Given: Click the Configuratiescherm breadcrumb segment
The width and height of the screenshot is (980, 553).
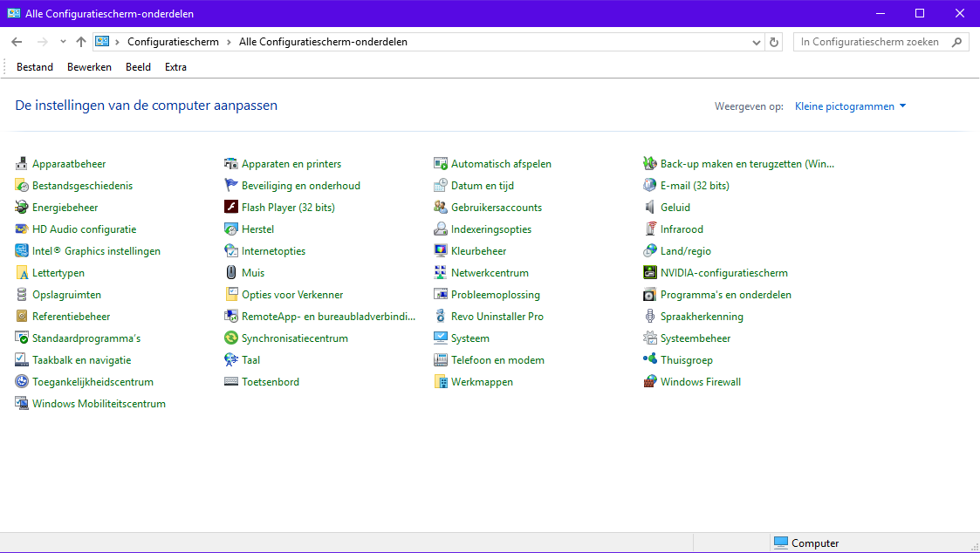Looking at the screenshot, I should (173, 42).
